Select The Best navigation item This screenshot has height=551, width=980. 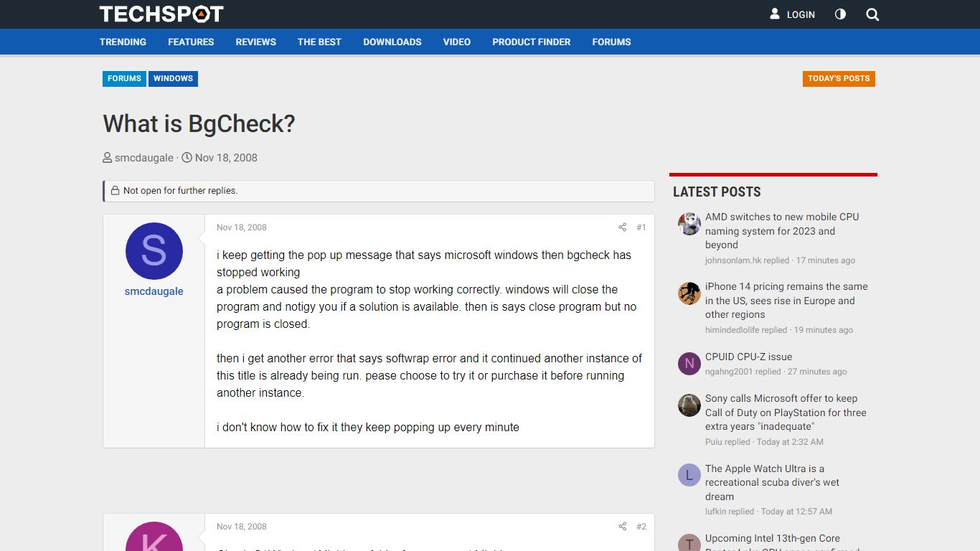[x=319, y=42]
